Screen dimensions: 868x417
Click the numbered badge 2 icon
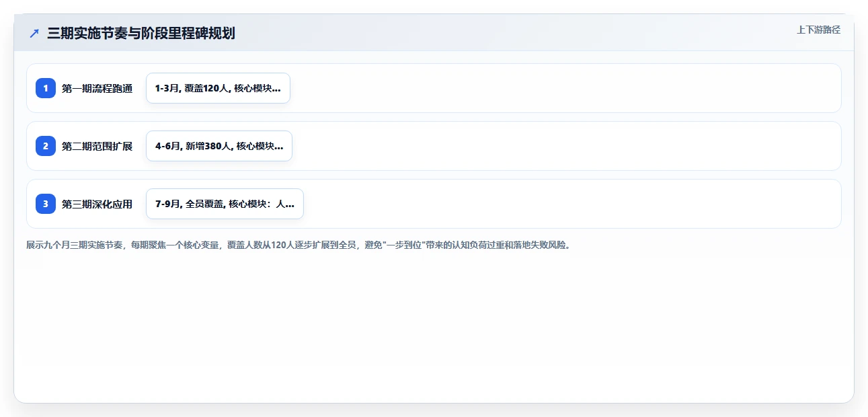tap(46, 146)
